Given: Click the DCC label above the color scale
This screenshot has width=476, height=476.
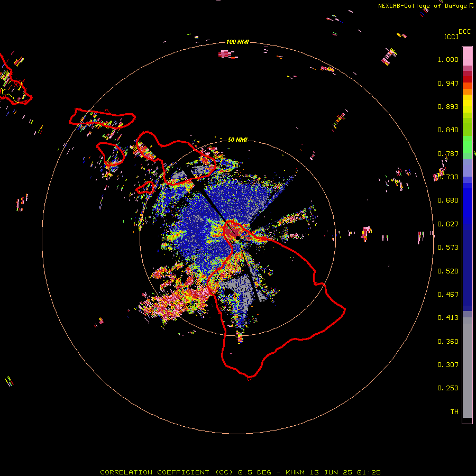Looking at the screenshot, I should 464,32.
